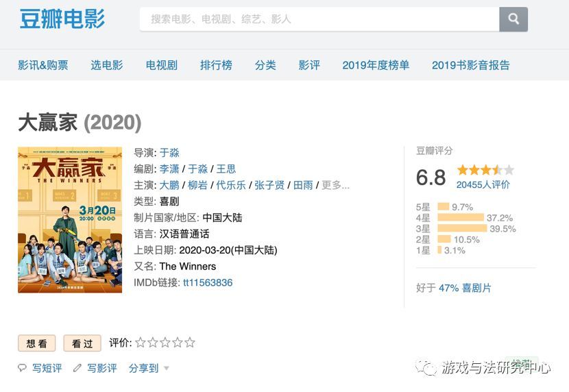
Task: Open the 分享到 share dropdown
Action: (x=148, y=368)
